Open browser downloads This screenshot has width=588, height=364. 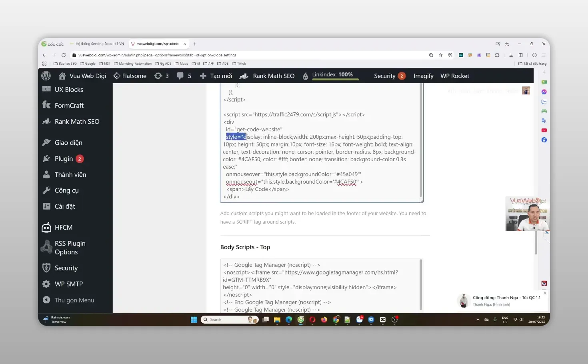pyautogui.click(x=511, y=55)
